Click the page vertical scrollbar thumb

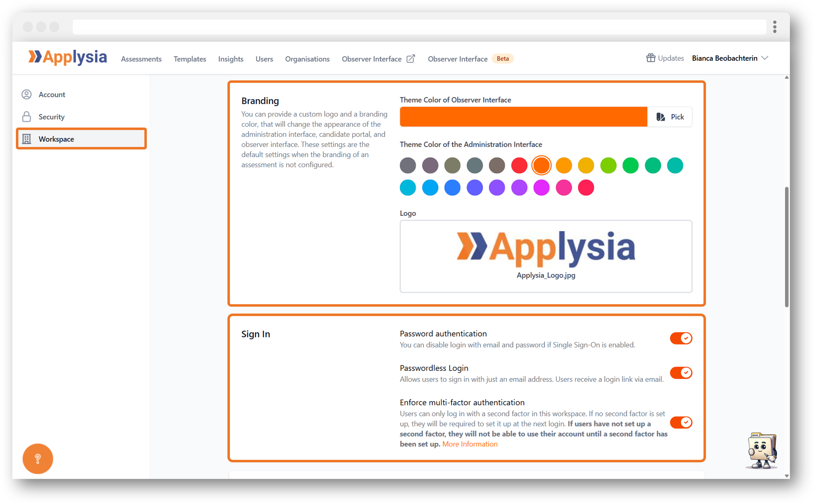(x=787, y=247)
